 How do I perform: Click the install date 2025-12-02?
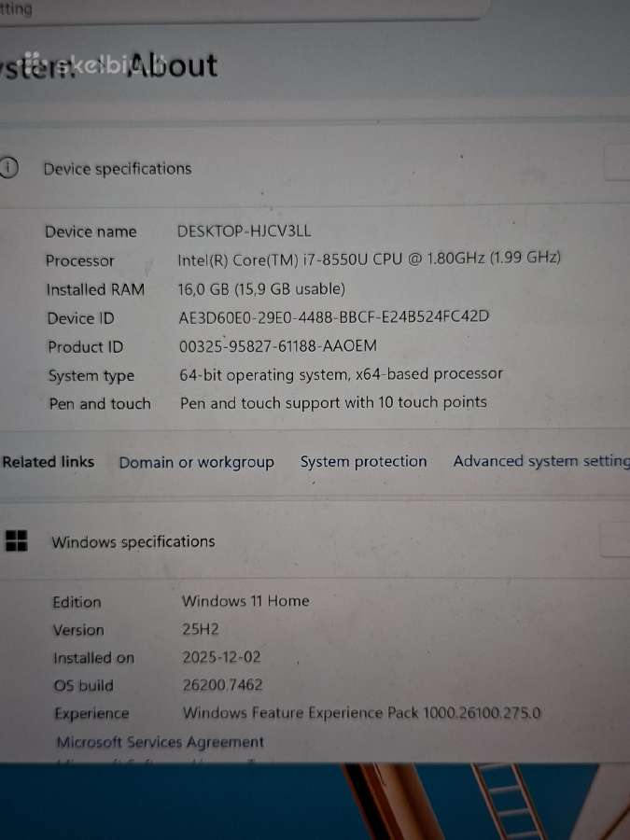pos(221,657)
